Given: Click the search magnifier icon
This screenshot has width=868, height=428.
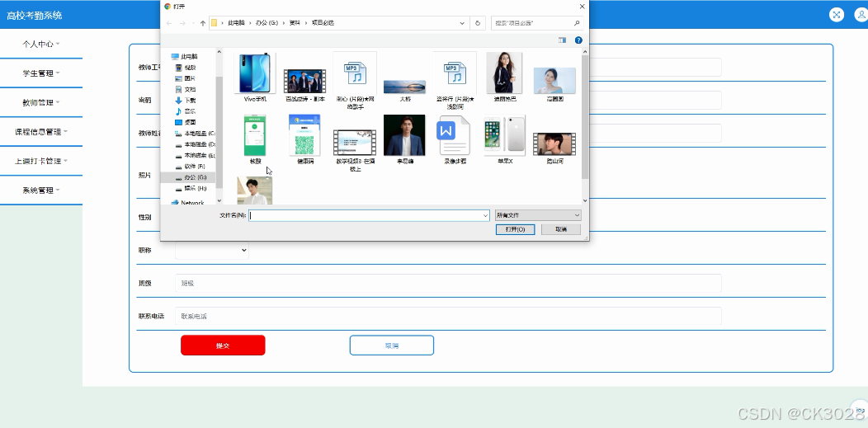Looking at the screenshot, I should coord(577,23).
